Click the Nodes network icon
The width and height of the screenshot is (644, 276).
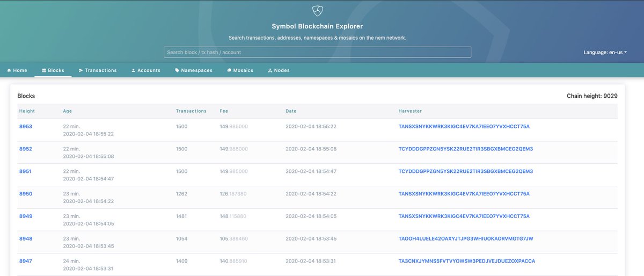coord(270,70)
